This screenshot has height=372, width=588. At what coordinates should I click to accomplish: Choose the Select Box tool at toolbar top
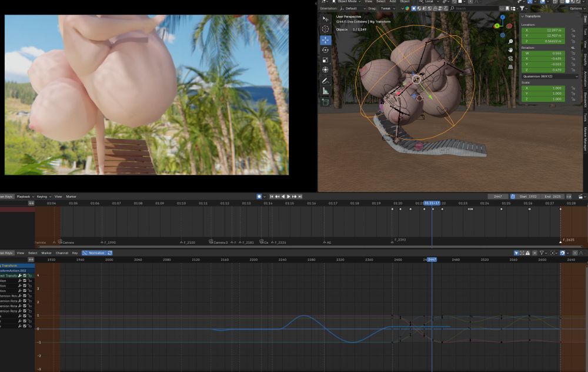[326, 18]
